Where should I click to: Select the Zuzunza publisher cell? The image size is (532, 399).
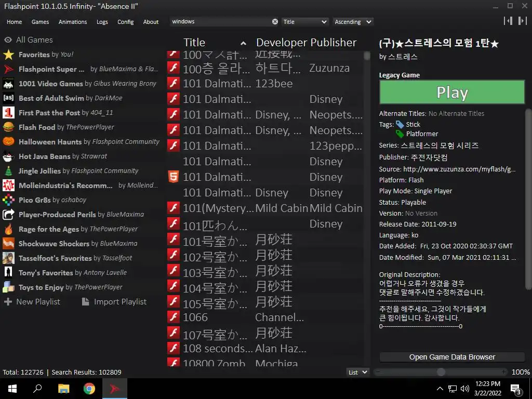(329, 68)
